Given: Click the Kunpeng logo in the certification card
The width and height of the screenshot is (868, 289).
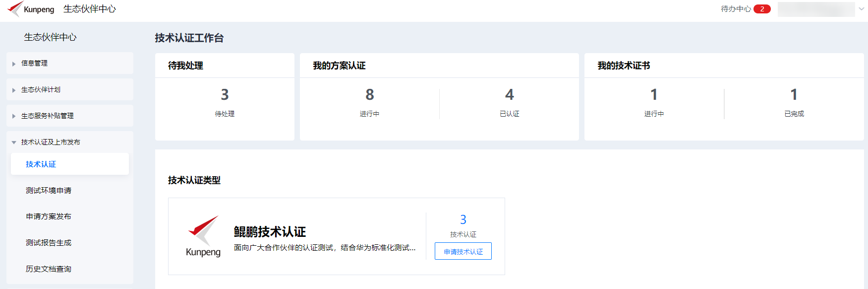Looking at the screenshot, I should point(203,236).
